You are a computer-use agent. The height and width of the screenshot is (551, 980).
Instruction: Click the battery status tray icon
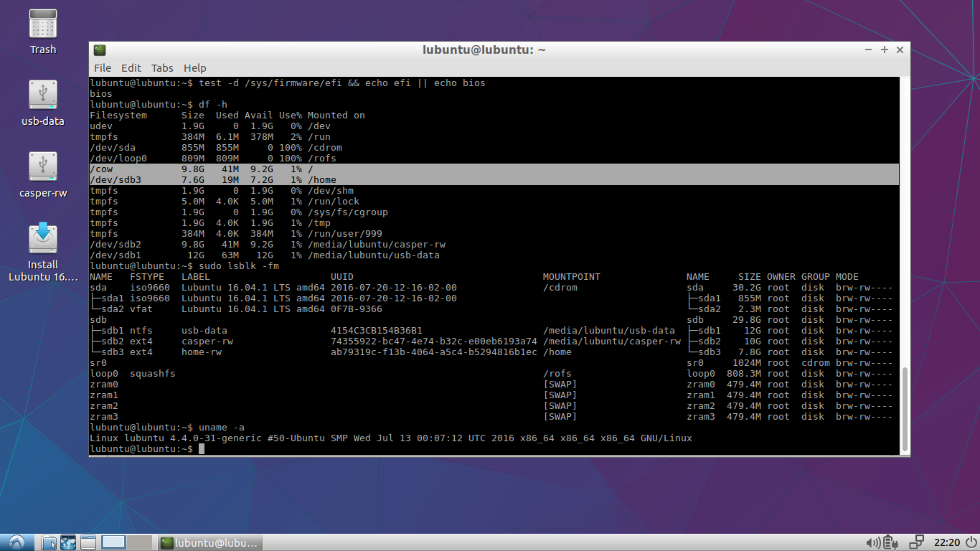click(x=890, y=542)
